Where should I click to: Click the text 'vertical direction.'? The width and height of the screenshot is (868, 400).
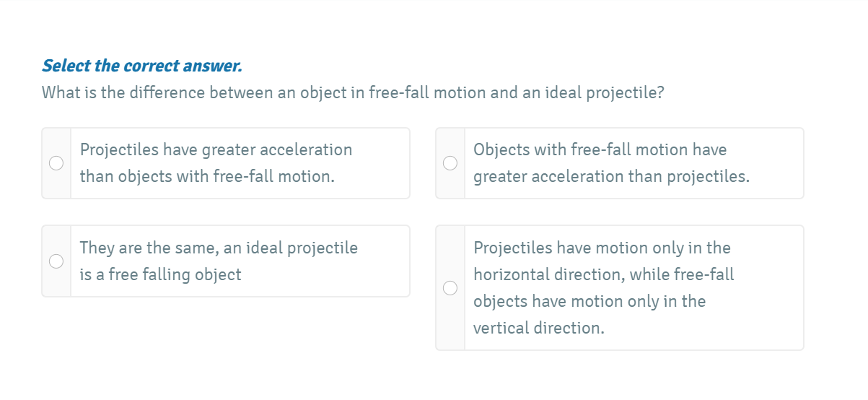538,329
